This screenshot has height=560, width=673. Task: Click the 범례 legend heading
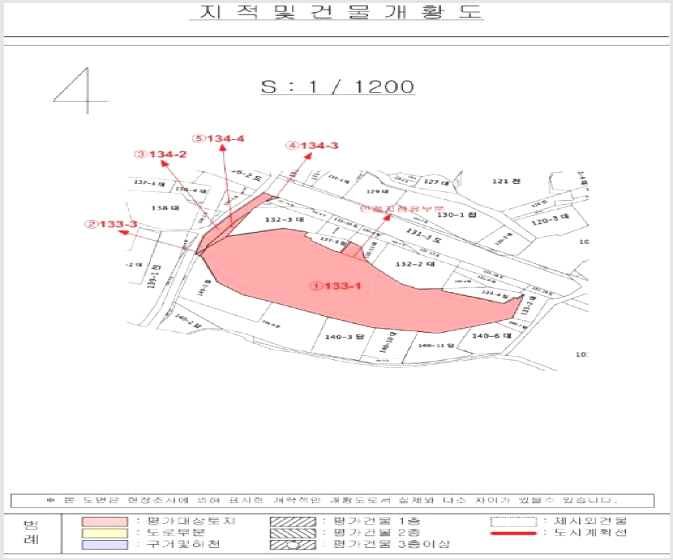[30, 533]
